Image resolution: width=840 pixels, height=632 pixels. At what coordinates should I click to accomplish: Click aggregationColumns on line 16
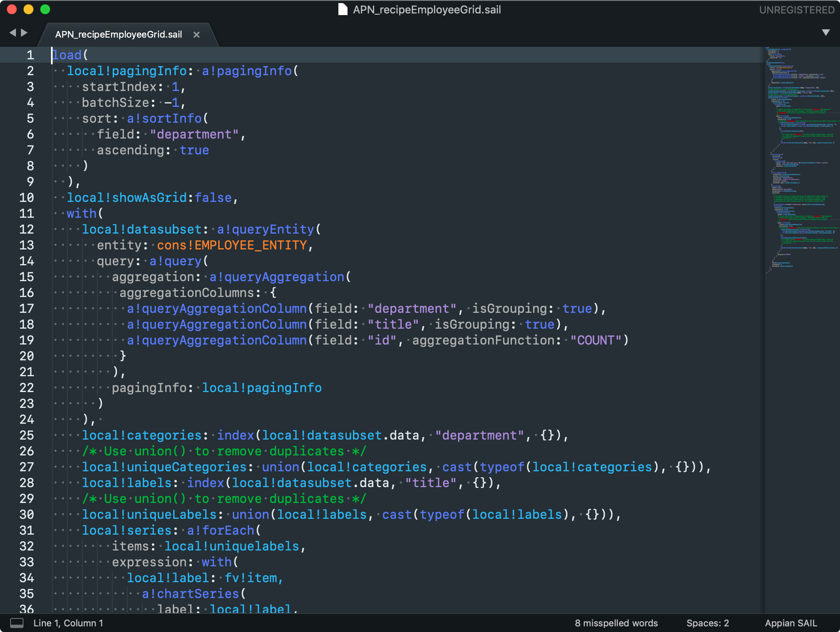point(187,293)
